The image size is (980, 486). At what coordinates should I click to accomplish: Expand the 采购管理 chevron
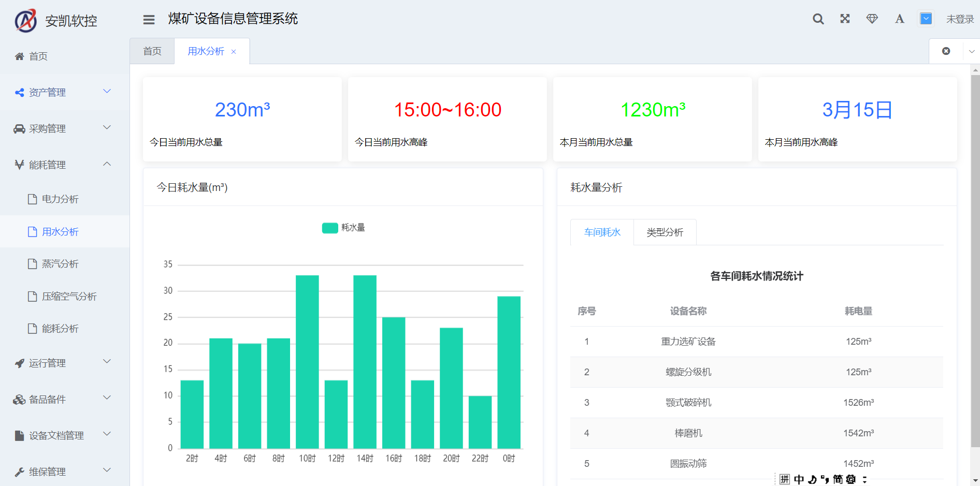coord(107,128)
